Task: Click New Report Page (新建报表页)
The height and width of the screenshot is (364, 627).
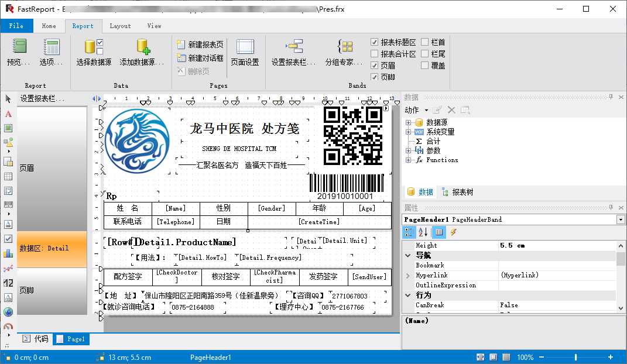Action: (200, 44)
